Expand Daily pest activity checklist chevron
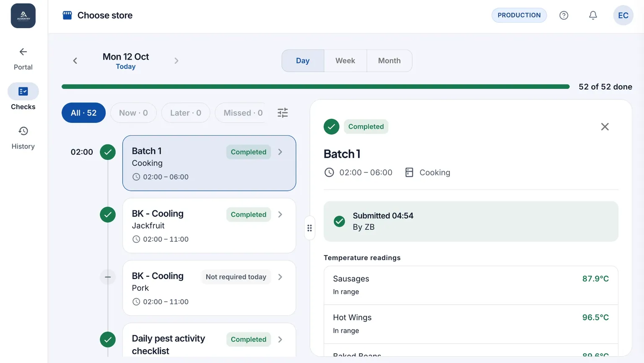Screen dimensions: 644x363 (280, 339)
